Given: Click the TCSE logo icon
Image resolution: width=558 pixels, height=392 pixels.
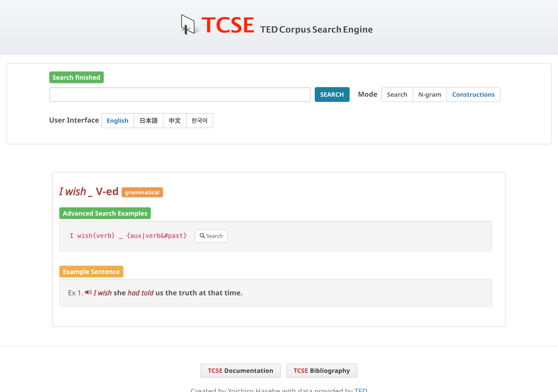Looking at the screenshot, I should (188, 25).
